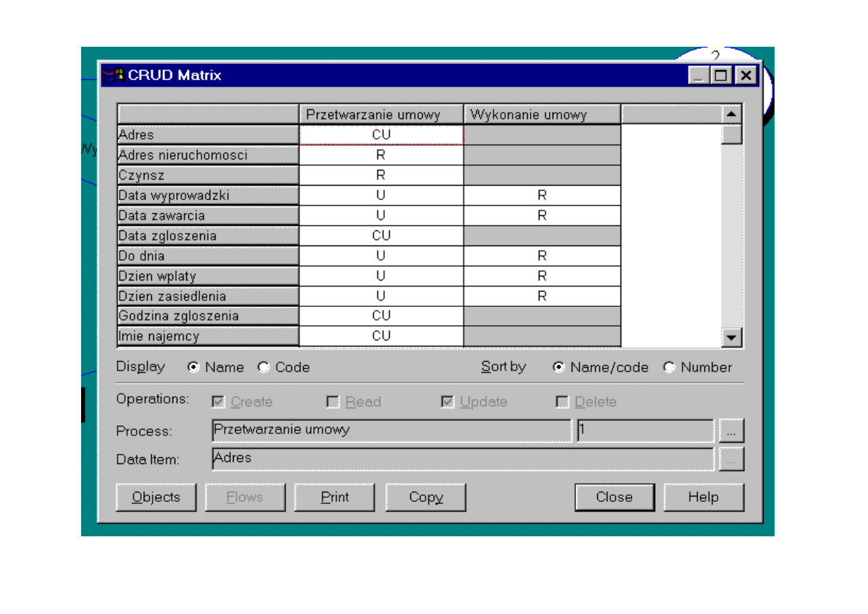Image resolution: width=868 pixels, height=614 pixels.
Task: Minimize the CRUD Matrix window
Action: pos(700,76)
